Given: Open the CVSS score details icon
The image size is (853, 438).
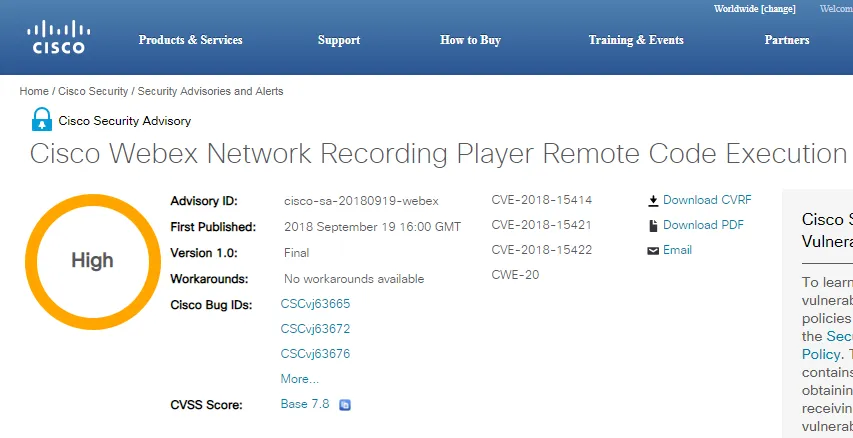Looking at the screenshot, I should point(345,405).
